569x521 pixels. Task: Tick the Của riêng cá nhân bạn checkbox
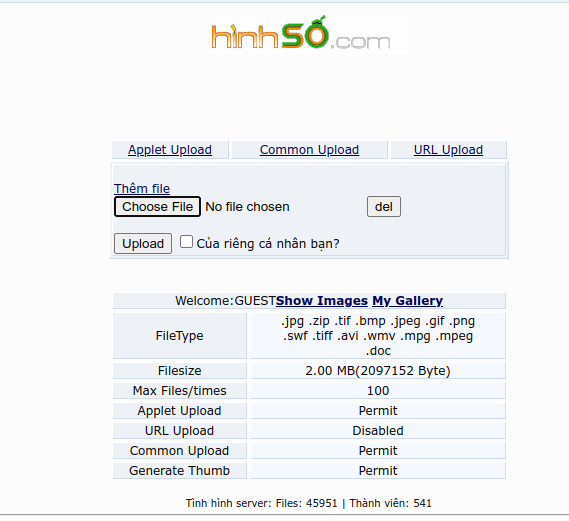coord(186,242)
